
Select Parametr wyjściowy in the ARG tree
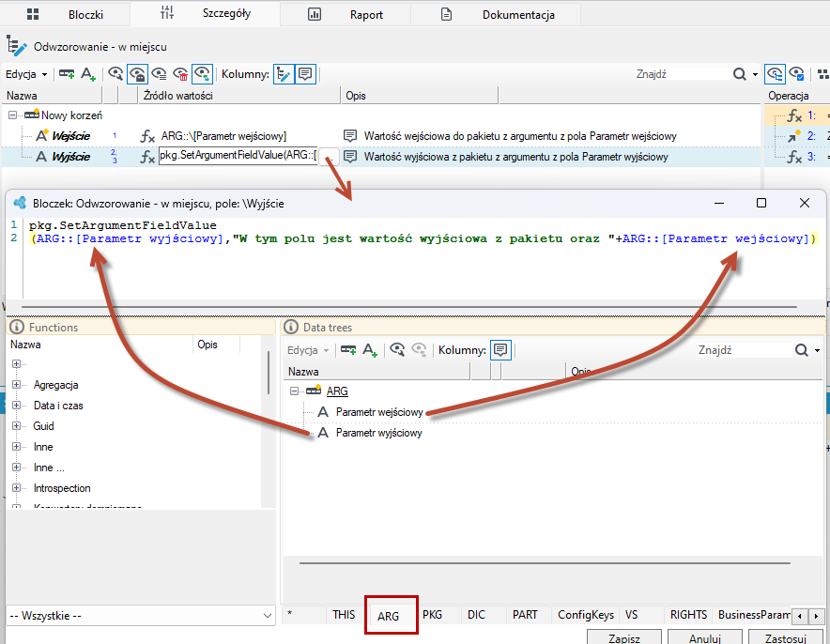coord(379,433)
